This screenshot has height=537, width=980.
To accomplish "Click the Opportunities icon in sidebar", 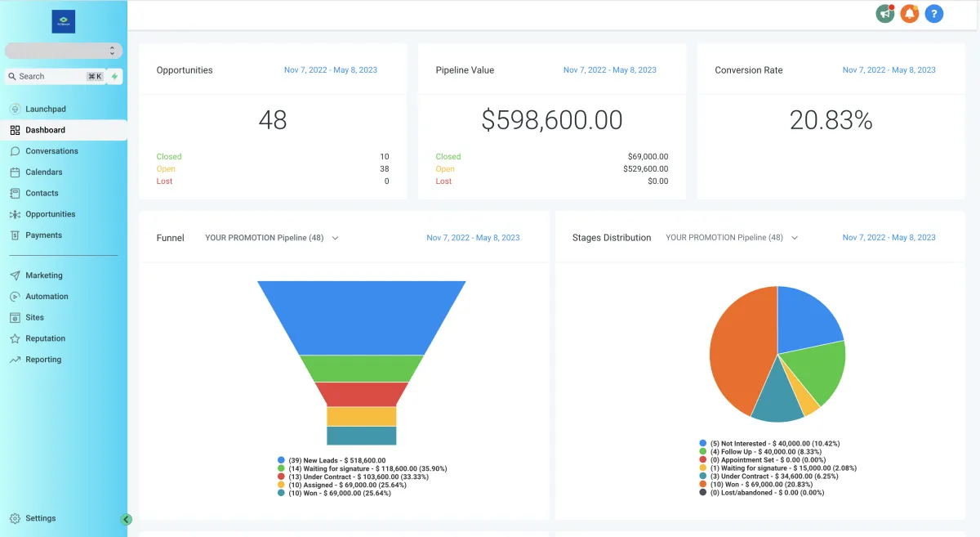I will tap(15, 214).
